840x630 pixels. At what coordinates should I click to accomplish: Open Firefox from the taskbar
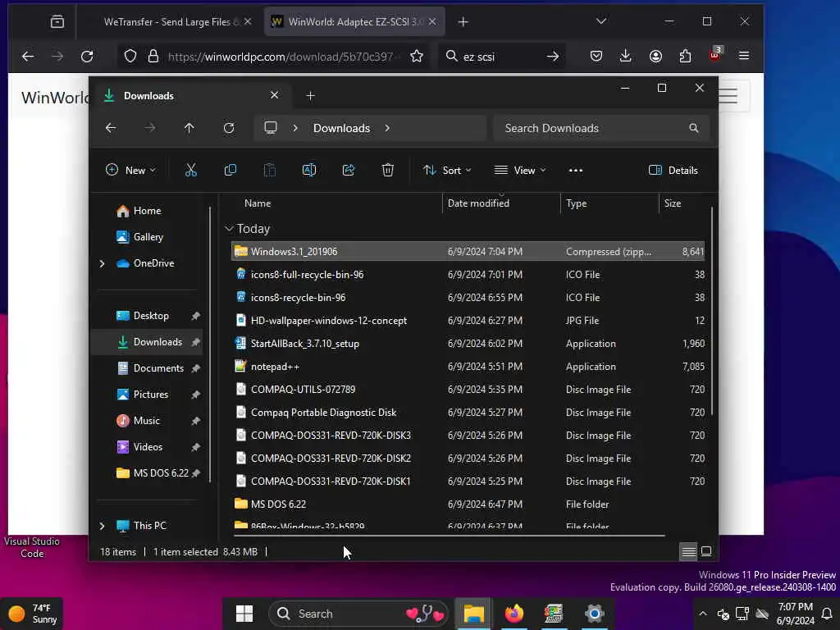514,614
